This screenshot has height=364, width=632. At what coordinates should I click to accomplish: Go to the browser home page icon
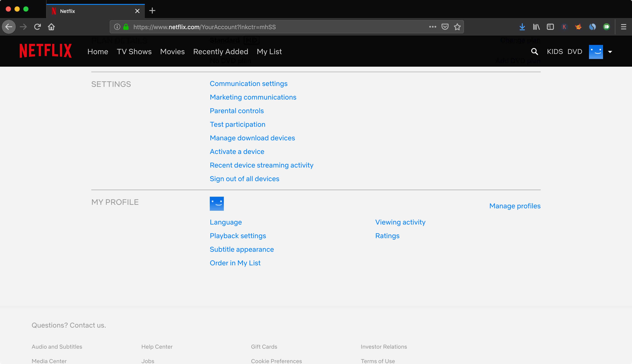coord(51,27)
